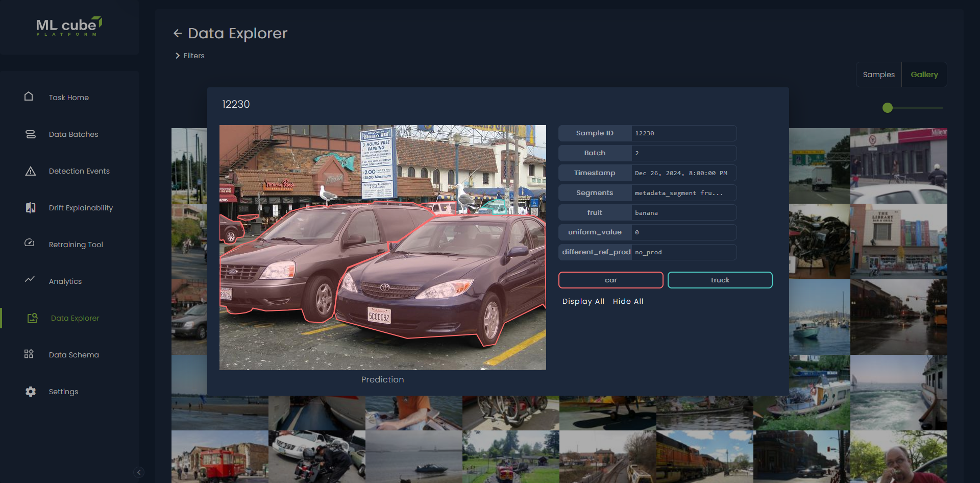
Task: Open the Retraining Tool gauge icon
Action: click(30, 243)
